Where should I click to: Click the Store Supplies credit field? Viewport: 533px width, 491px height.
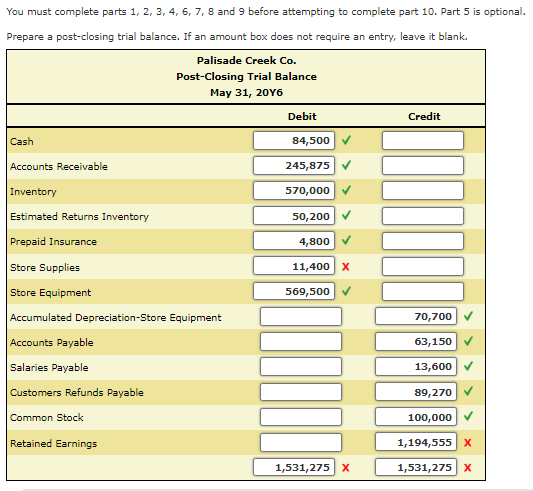423,266
